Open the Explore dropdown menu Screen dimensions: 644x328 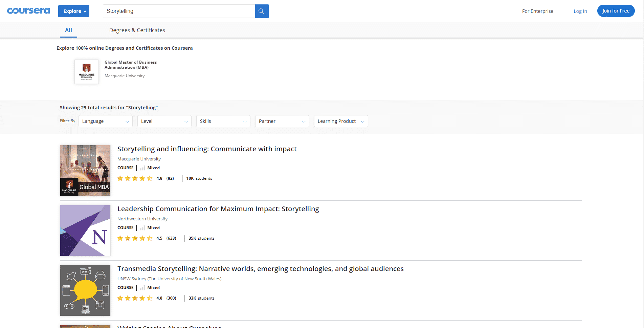(74, 11)
